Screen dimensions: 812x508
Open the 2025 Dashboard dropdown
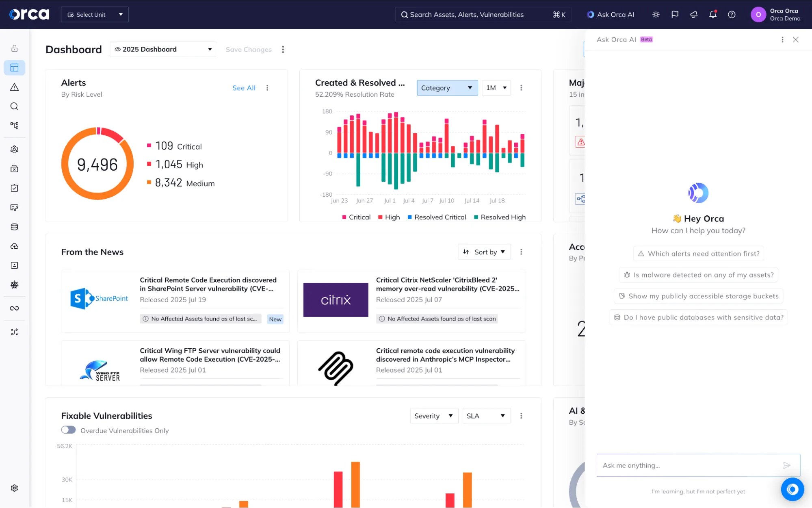point(162,49)
